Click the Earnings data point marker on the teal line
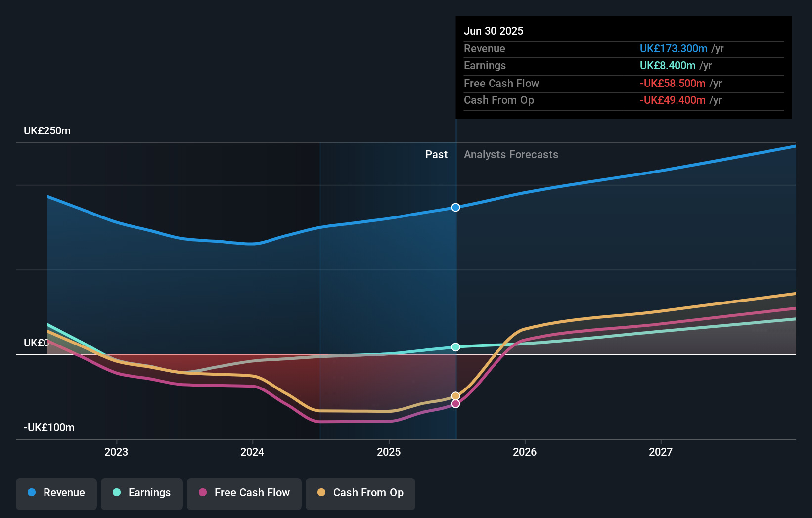This screenshot has width=812, height=518. point(456,347)
